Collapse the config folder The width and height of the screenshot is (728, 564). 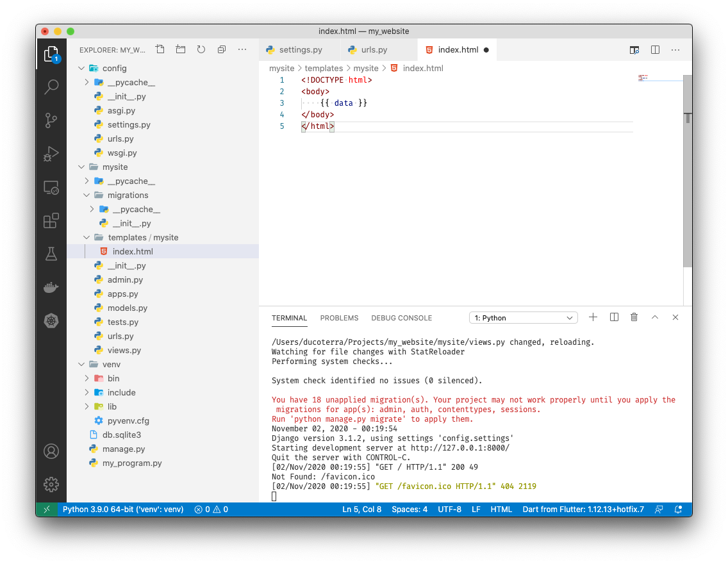pos(81,69)
